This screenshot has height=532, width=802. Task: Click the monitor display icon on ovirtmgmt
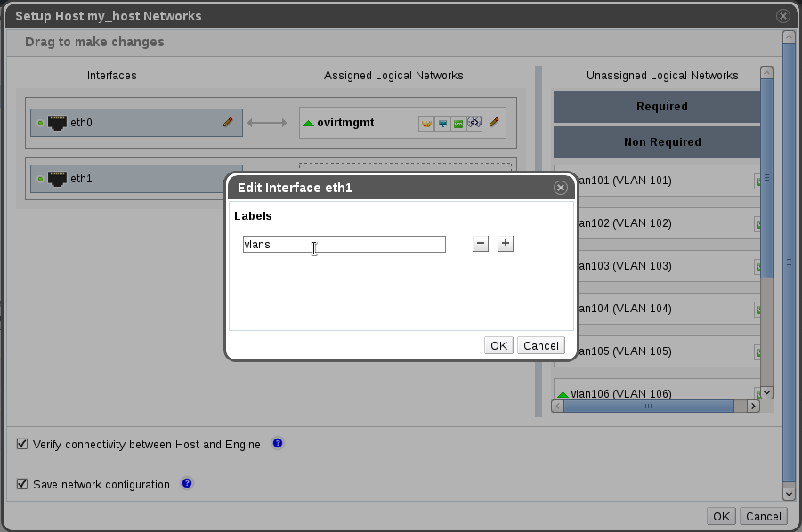[x=442, y=124]
